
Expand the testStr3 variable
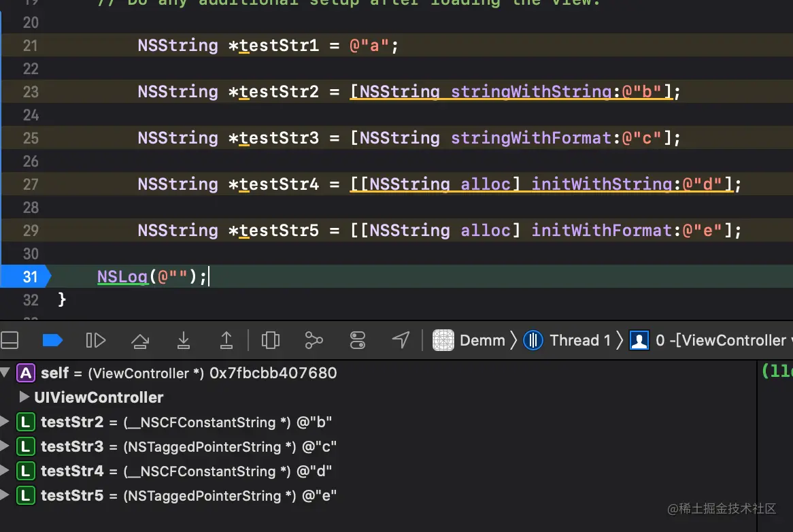(x=4, y=446)
